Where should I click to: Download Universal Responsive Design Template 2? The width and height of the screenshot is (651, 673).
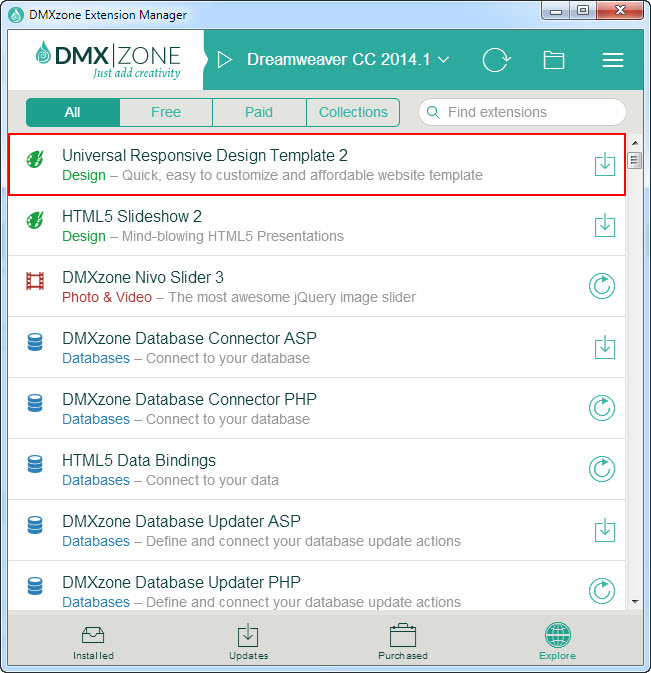[x=605, y=164]
